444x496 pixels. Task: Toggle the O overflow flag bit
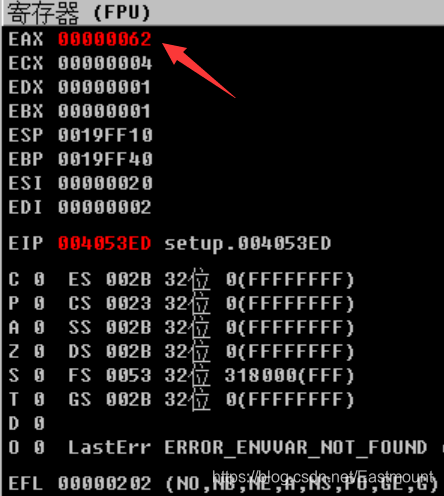39,447
